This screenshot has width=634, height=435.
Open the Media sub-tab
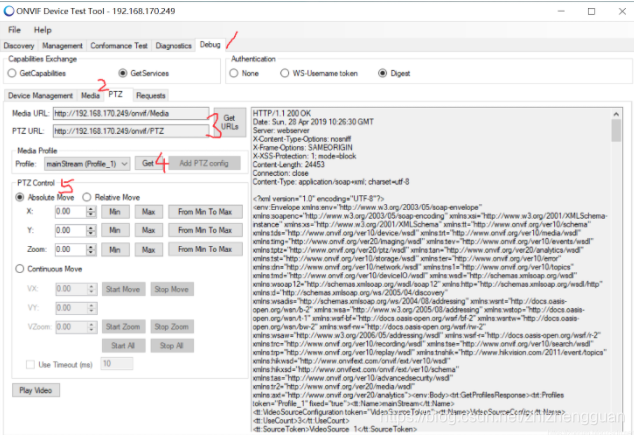pyautogui.click(x=90, y=95)
